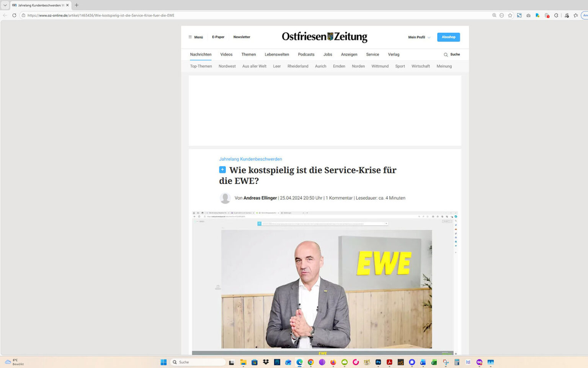
Task: Open the Menü hamburger icon
Action: [190, 37]
